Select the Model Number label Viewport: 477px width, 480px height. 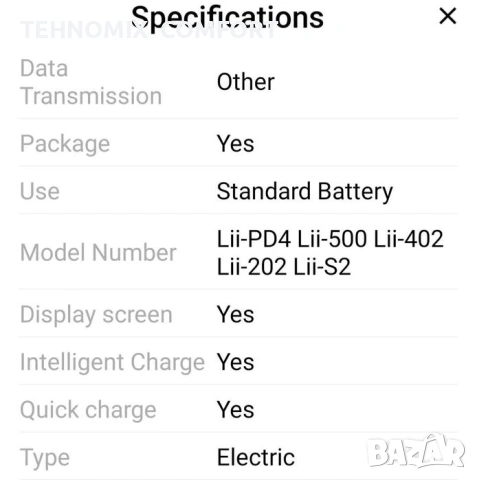[x=98, y=252]
